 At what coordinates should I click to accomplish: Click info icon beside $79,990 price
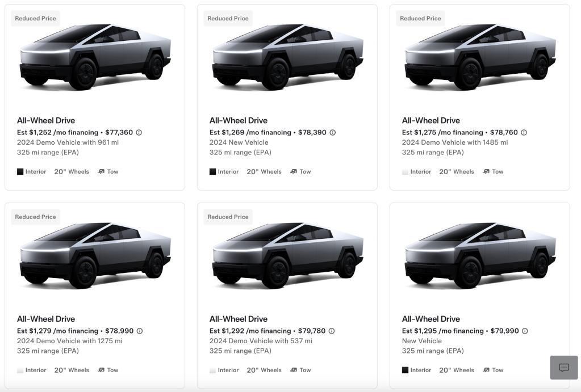pos(525,331)
